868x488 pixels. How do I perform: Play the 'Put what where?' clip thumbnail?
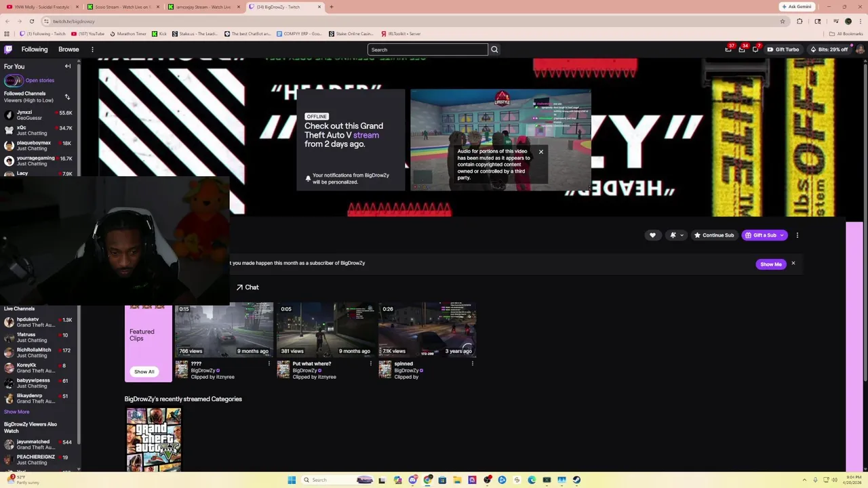pos(325,330)
